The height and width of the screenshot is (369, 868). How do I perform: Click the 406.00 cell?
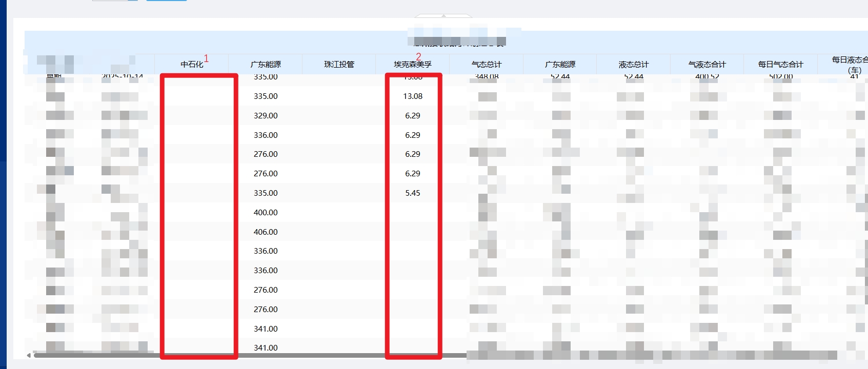[266, 232]
